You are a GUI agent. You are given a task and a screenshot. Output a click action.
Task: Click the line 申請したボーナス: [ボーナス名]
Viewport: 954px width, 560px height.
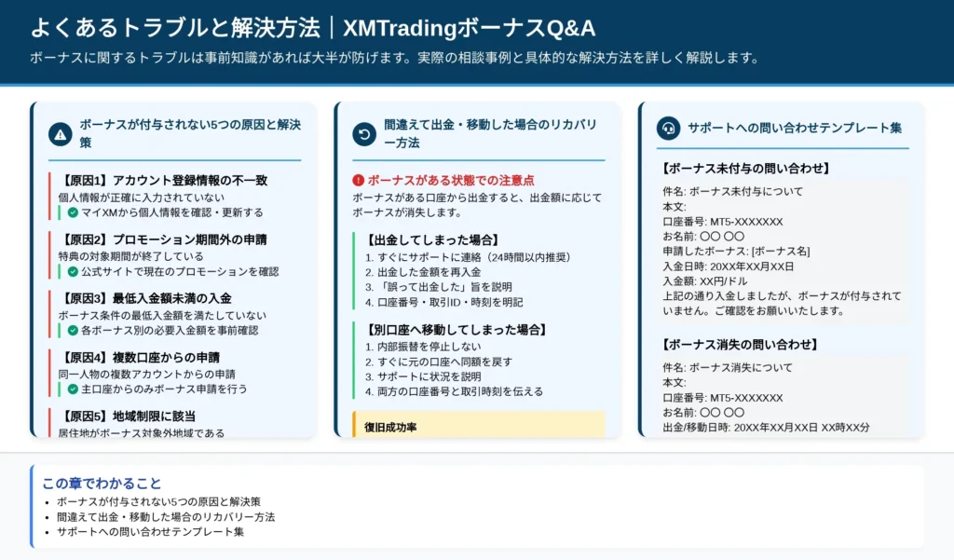736,251
